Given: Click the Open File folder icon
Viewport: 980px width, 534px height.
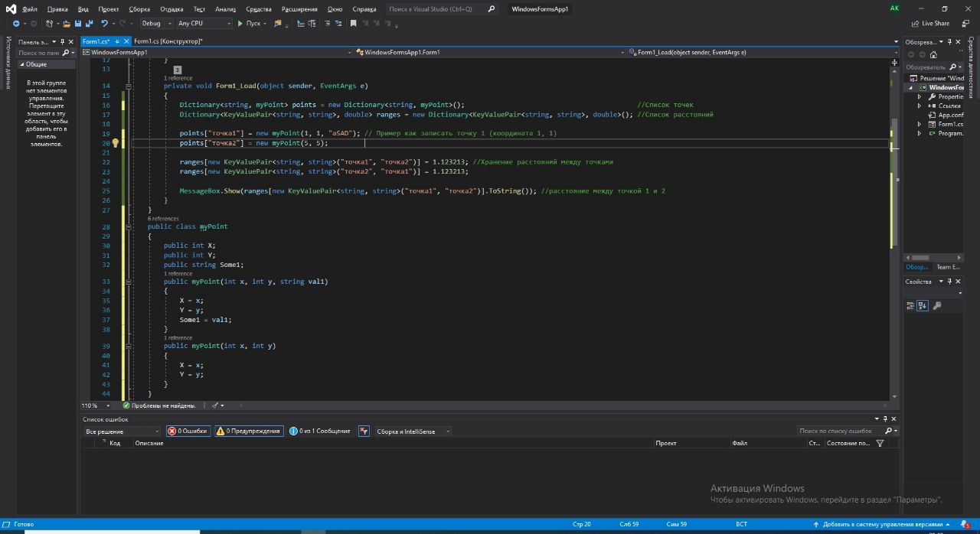Looking at the screenshot, I should tap(67, 24).
